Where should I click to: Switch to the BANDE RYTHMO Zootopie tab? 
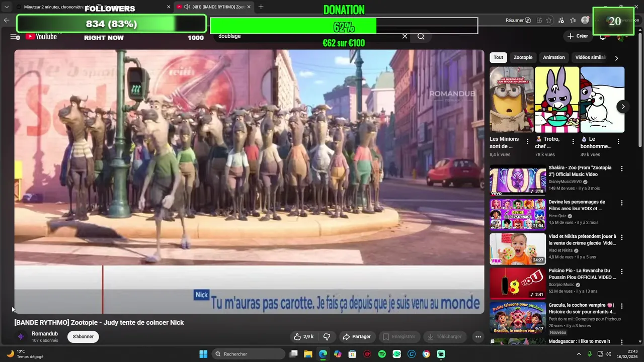pyautogui.click(x=214, y=7)
